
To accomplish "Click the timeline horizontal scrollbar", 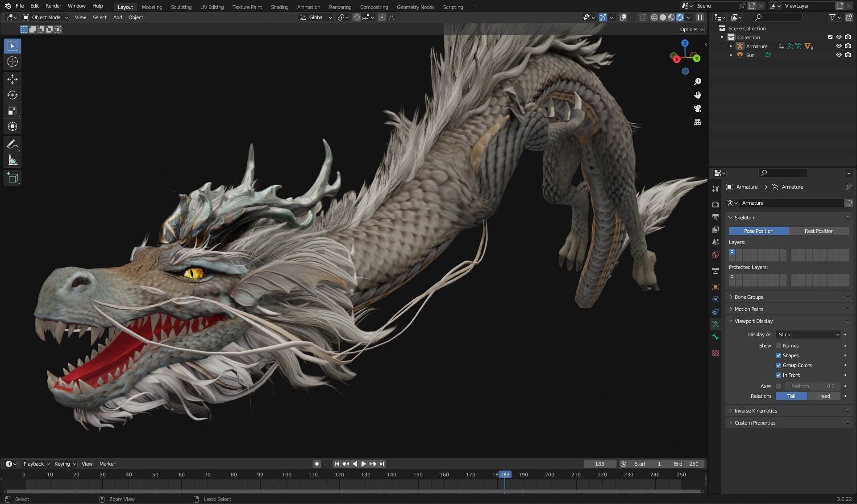I will [x=354, y=491].
